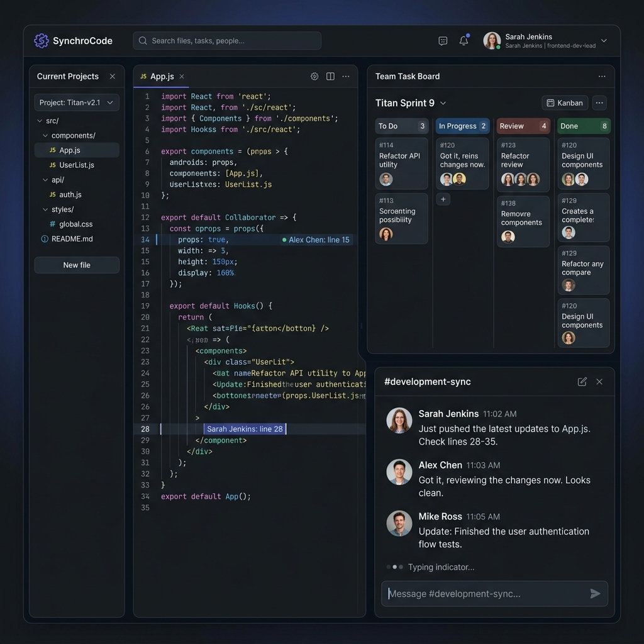This screenshot has height=644, width=644.
Task: Open App.js in the file tree
Action: pos(77,150)
